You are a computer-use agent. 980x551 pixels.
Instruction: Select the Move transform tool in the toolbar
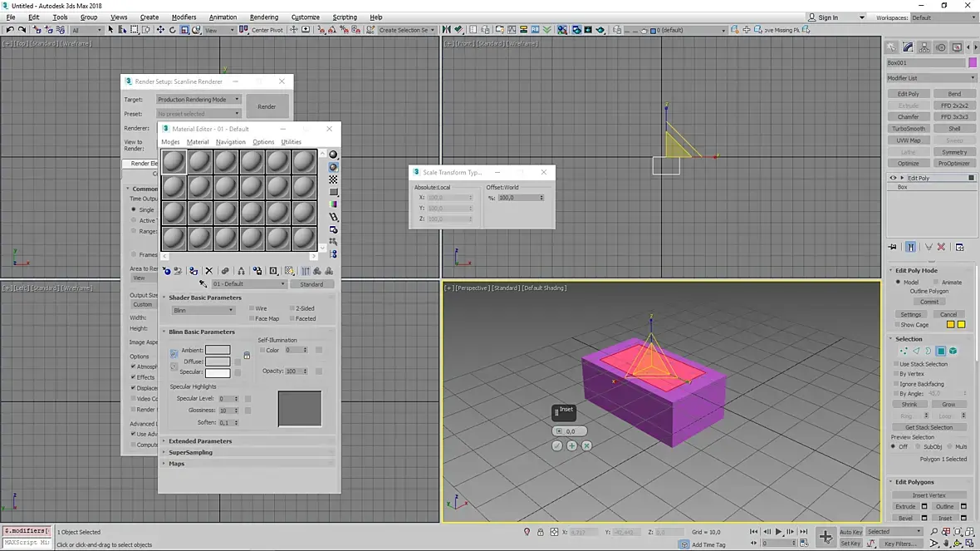click(160, 30)
